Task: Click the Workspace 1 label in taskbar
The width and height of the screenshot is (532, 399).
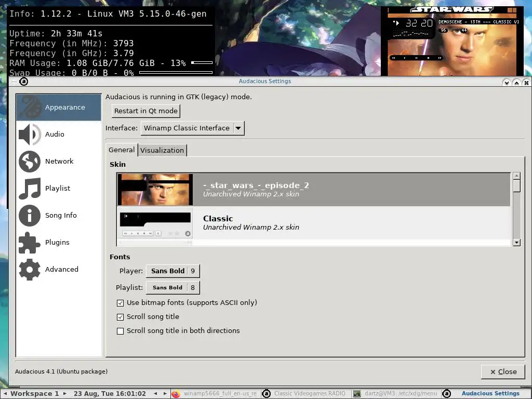Action: 35,394
